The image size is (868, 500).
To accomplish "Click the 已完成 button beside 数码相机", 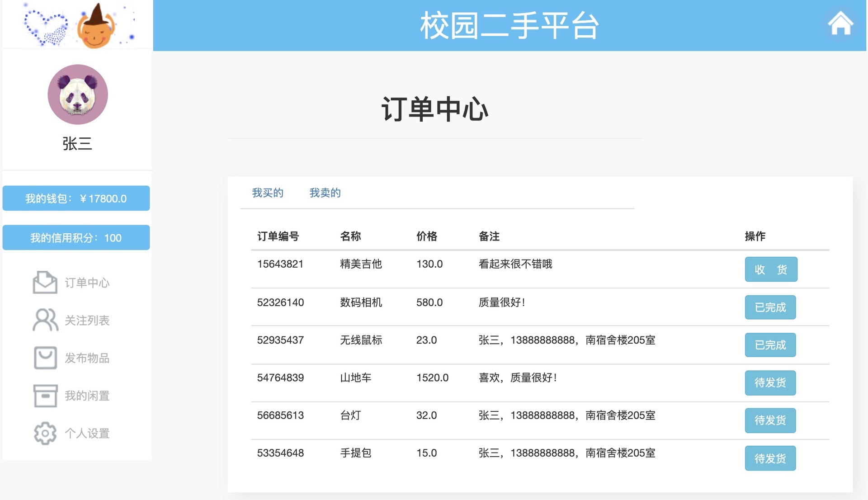I will click(770, 307).
